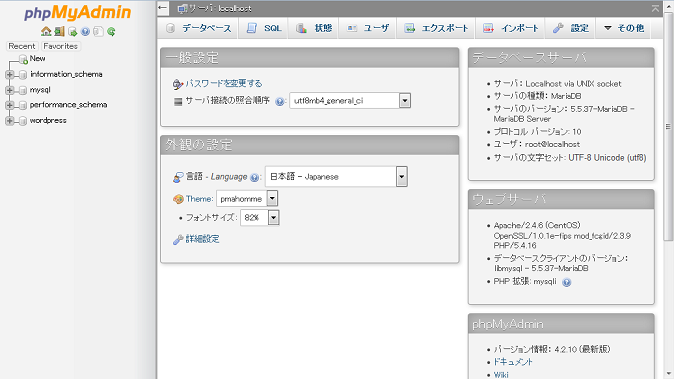
Task: Click the New database icon in tree
Action: click(23, 59)
